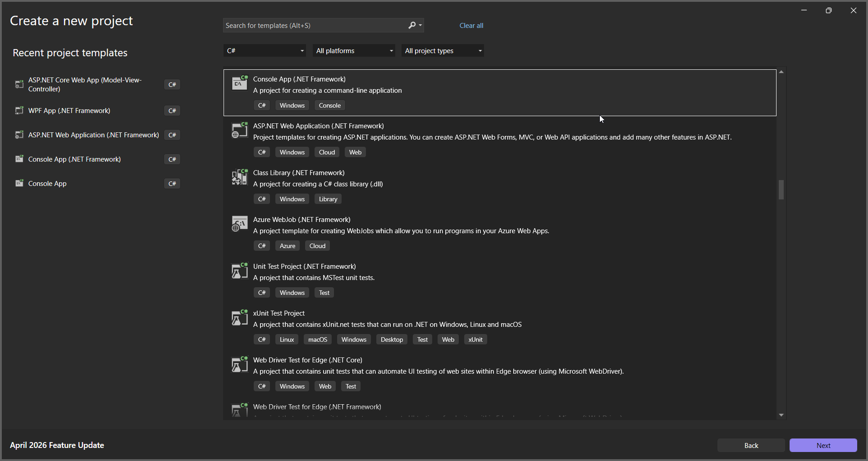Restore down the dialog window
Screen dimensions: 868x461
(828, 10)
